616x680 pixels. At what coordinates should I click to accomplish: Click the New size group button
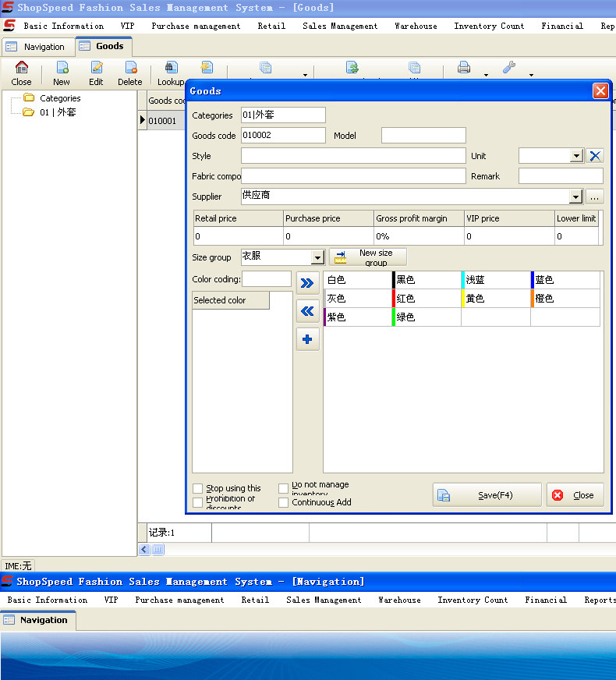pyautogui.click(x=367, y=257)
